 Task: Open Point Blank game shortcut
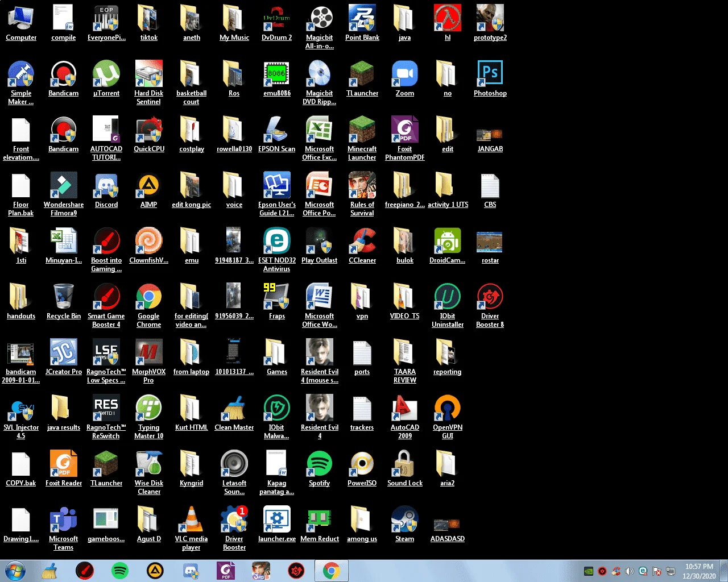click(362, 23)
